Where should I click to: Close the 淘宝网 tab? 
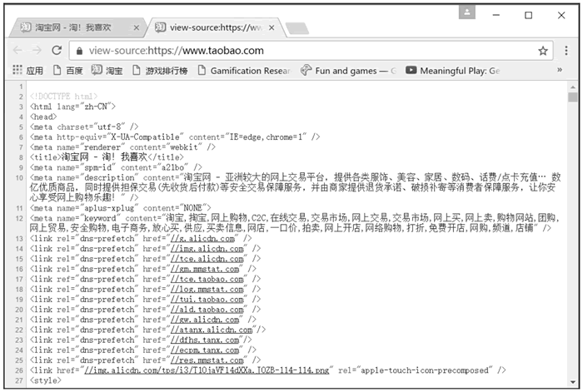(137, 27)
